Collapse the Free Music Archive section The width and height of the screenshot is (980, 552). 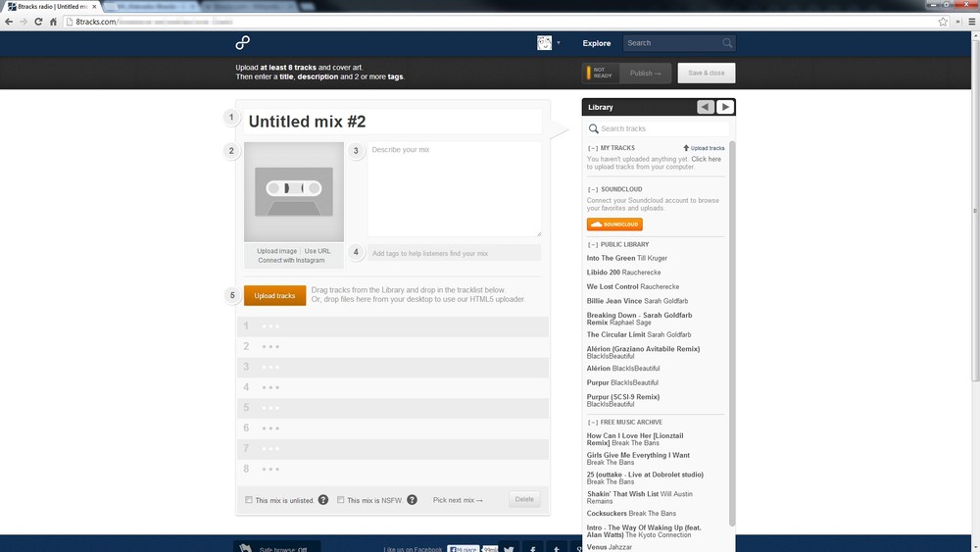(x=593, y=422)
